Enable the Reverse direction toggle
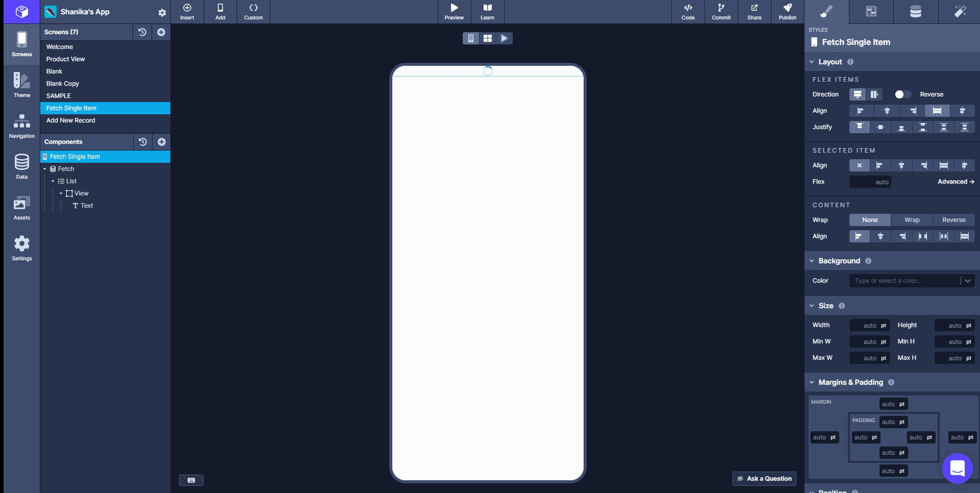 [902, 94]
